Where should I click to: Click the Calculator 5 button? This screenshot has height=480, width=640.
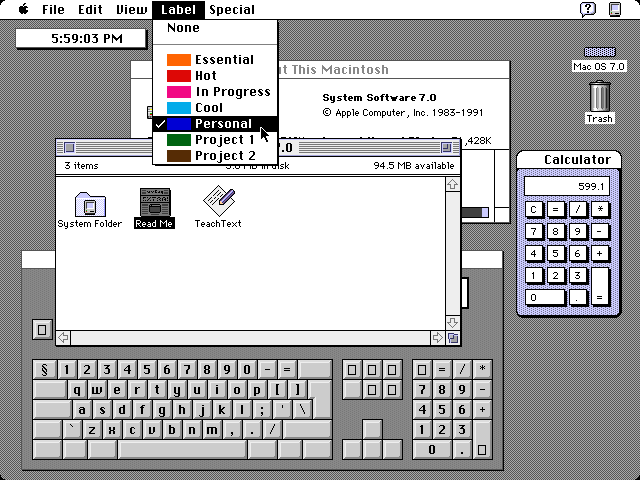click(x=556, y=253)
